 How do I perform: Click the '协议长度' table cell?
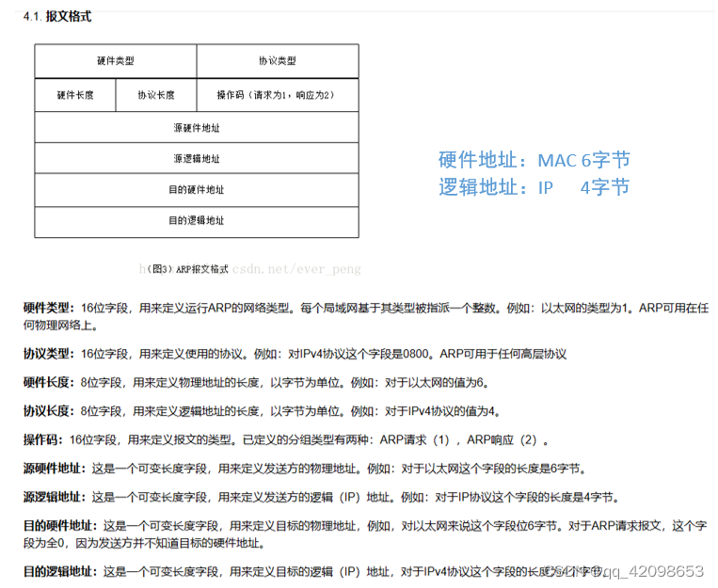(156, 95)
